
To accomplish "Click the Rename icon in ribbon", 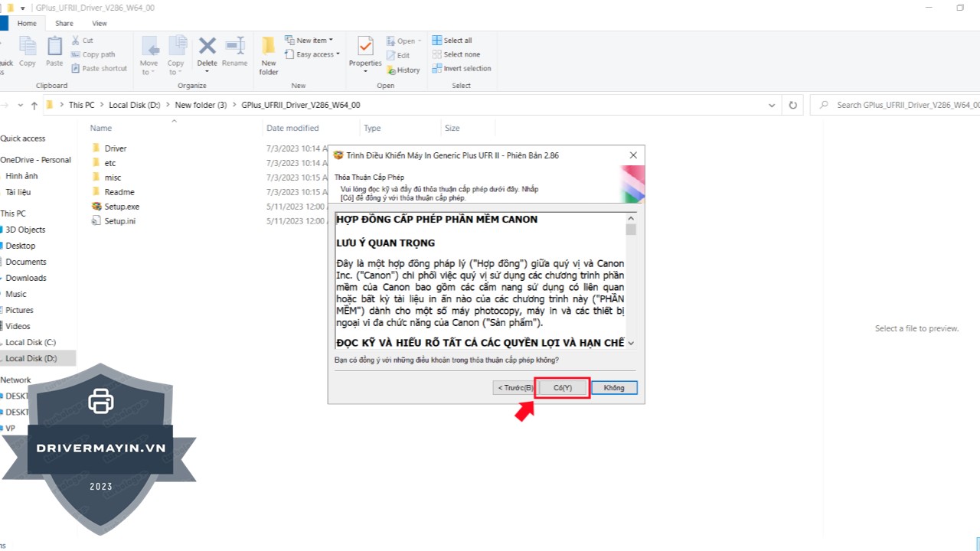I will tap(234, 52).
